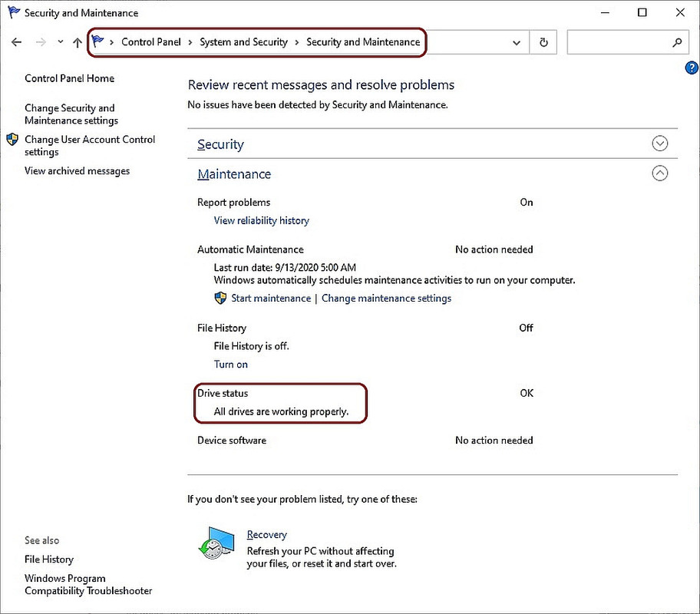Minimize the Security and Maintenance window
700x614 pixels.
[x=605, y=12]
